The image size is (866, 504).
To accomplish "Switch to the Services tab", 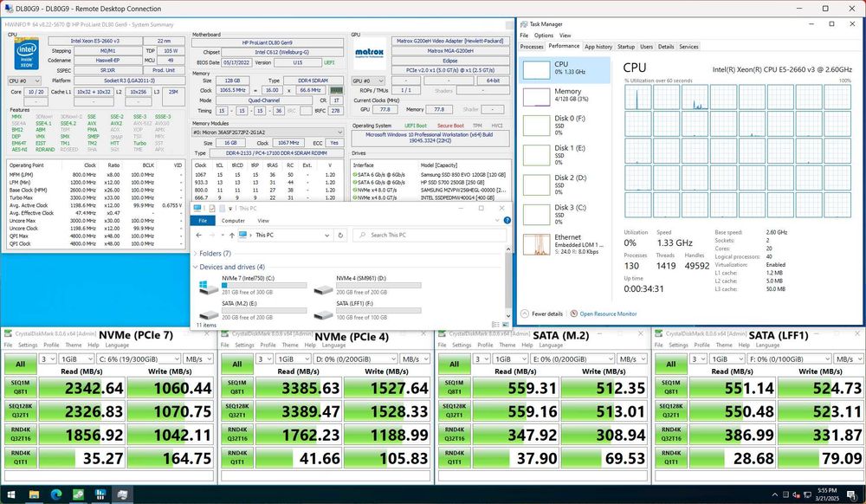I will [x=688, y=47].
